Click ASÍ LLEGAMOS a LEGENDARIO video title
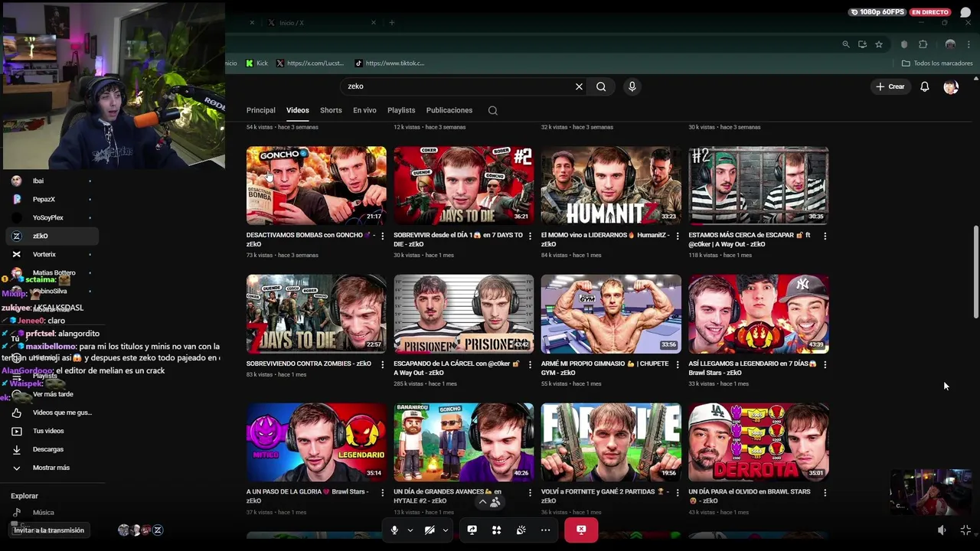Viewport: 980px width, 551px height. click(x=753, y=368)
